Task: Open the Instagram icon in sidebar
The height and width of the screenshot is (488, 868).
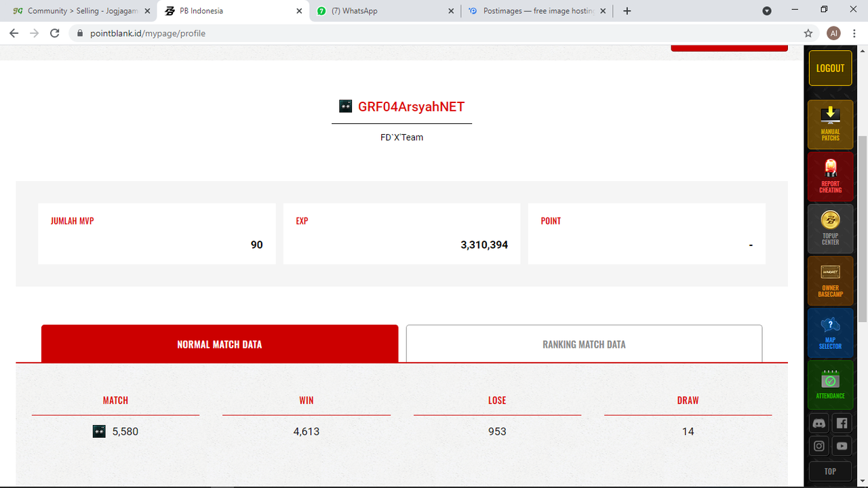Action: coord(819,446)
